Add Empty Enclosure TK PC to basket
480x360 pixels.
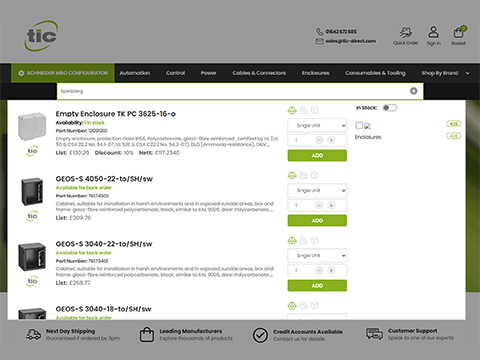click(x=317, y=155)
